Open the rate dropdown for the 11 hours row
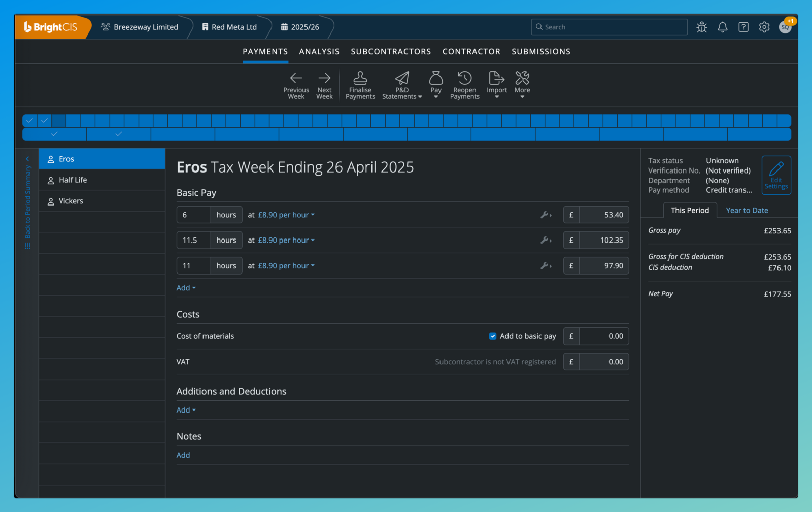 [x=286, y=266]
